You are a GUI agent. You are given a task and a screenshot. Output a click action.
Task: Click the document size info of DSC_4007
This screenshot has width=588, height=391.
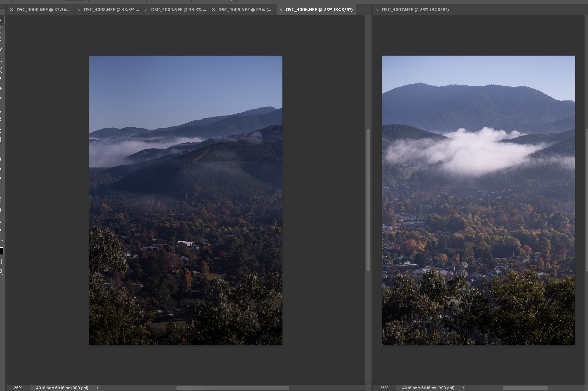428,388
